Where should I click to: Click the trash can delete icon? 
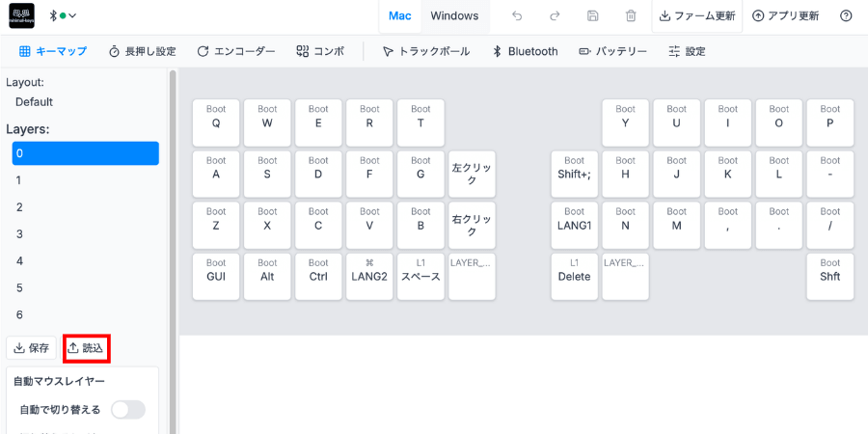(x=630, y=16)
